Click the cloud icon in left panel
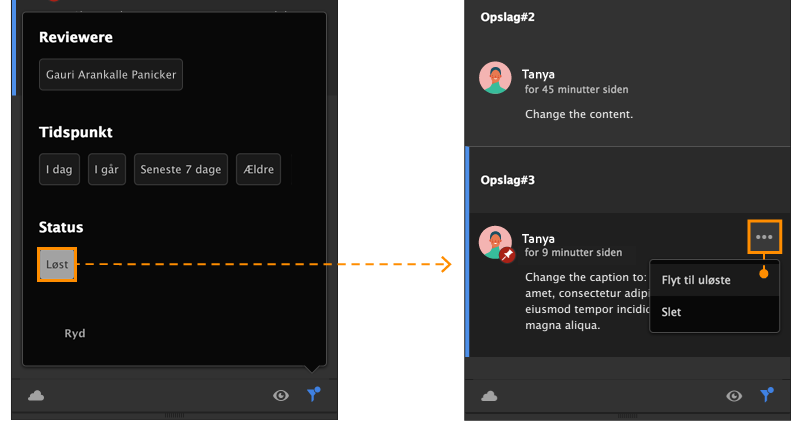This screenshot has height=430, width=800. (36, 395)
